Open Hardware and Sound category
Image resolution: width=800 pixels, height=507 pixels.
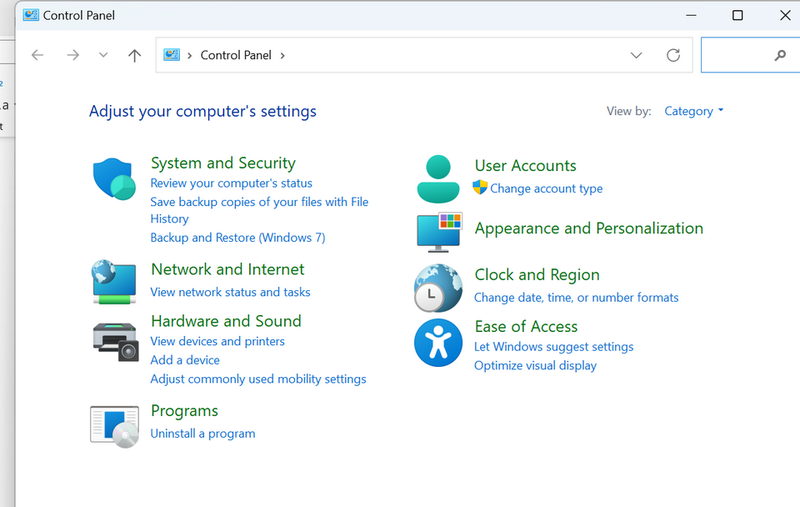[226, 321]
